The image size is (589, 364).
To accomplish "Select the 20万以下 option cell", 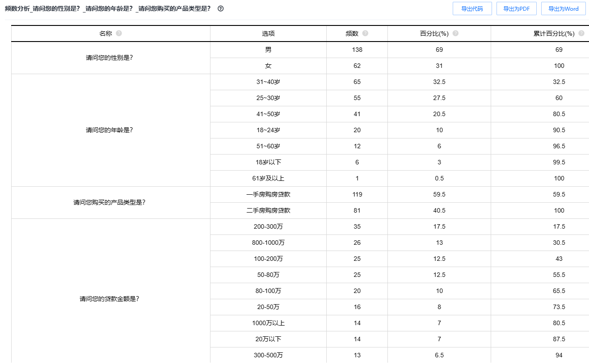I will pyautogui.click(x=268, y=339).
